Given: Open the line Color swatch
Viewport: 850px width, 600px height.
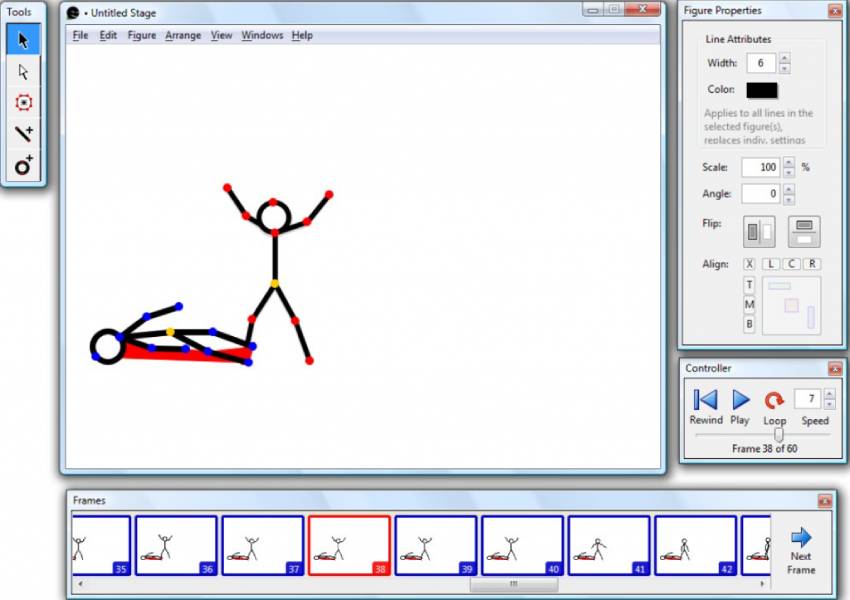Looking at the screenshot, I should [760, 89].
